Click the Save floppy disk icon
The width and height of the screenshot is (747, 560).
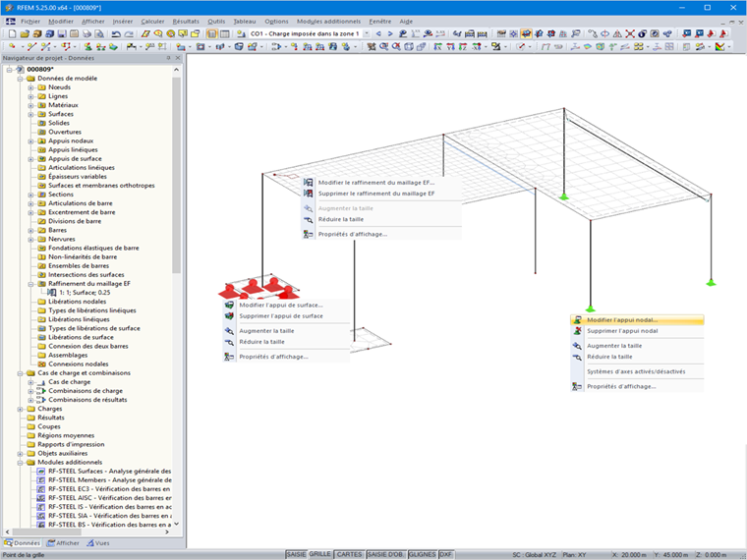pyautogui.click(x=62, y=33)
